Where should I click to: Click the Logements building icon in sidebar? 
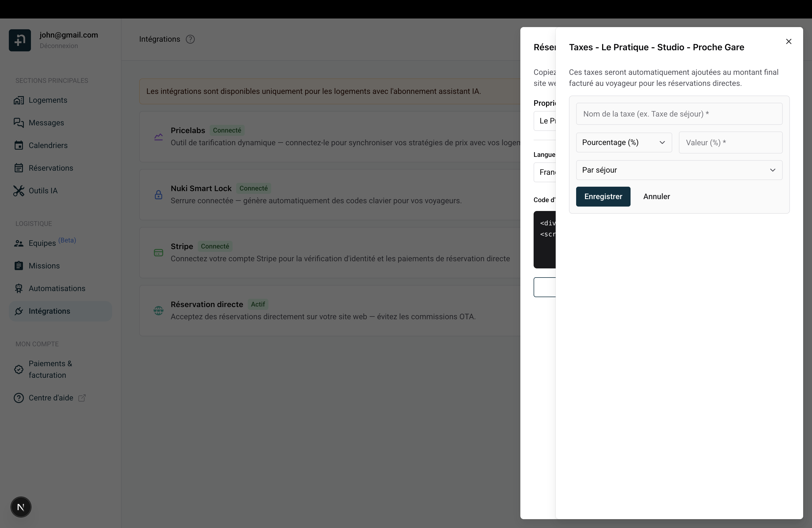click(19, 100)
